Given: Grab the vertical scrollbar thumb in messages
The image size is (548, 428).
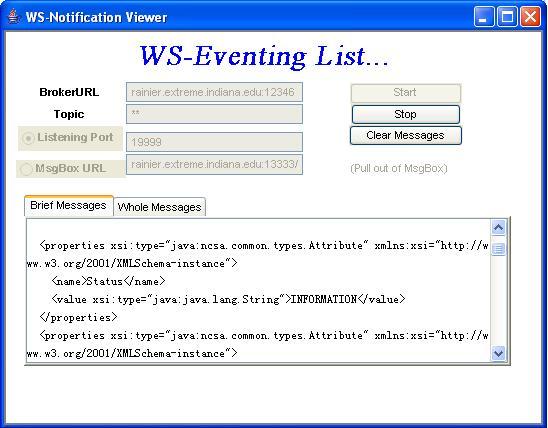Looking at the screenshot, I should click(498, 249).
